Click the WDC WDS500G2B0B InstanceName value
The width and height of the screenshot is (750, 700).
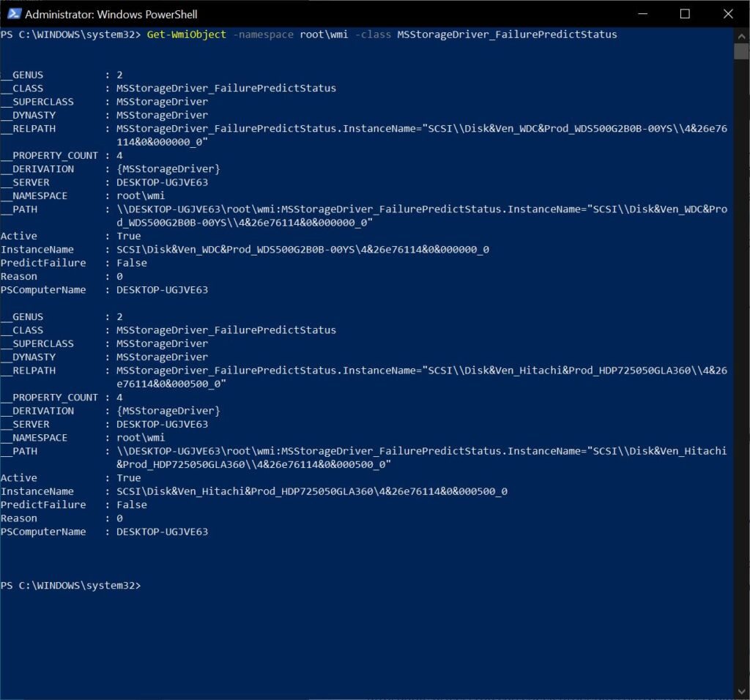click(x=302, y=250)
